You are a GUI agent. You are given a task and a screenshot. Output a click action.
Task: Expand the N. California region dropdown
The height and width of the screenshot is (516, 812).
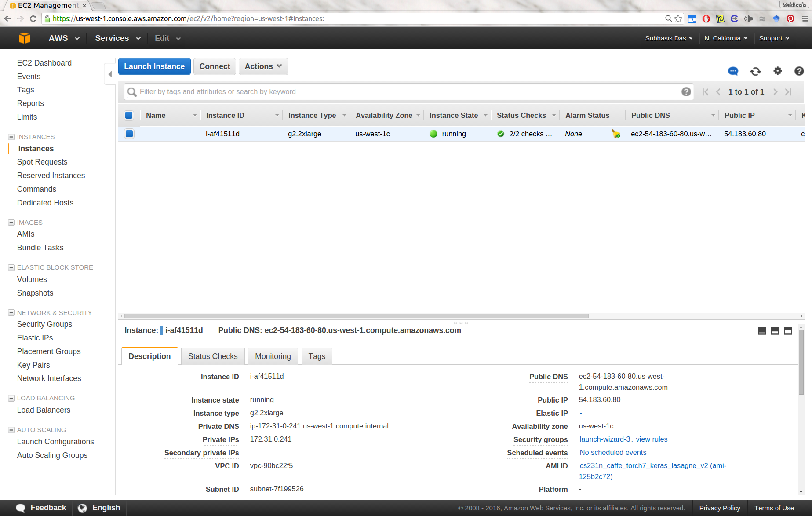pyautogui.click(x=725, y=38)
